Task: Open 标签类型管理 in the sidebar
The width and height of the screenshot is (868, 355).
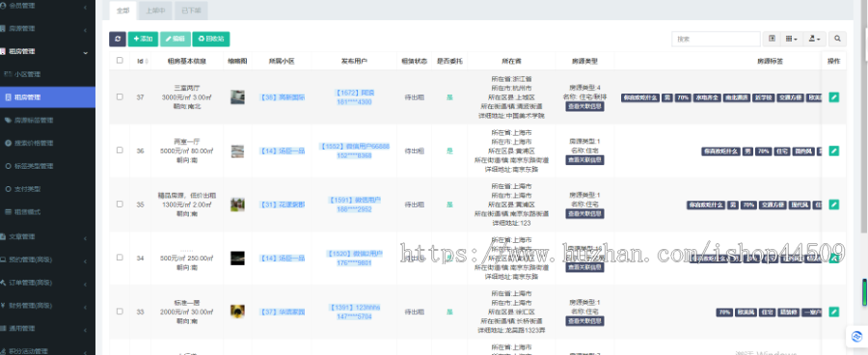Action: [x=47, y=166]
